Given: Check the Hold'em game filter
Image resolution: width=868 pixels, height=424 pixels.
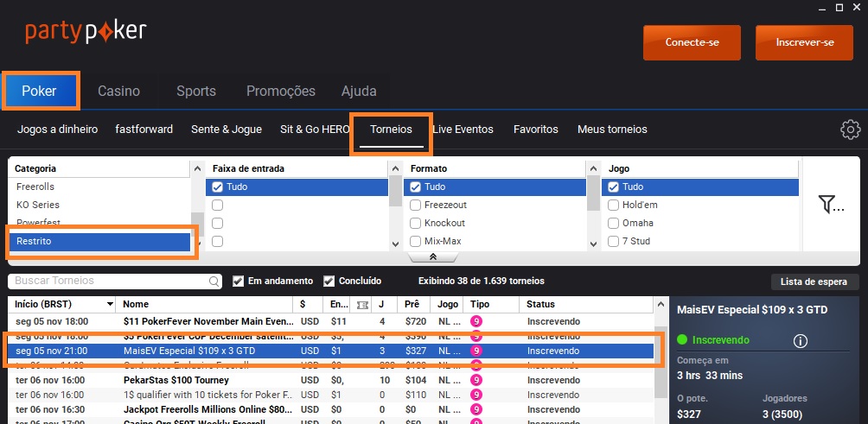Looking at the screenshot, I should pyautogui.click(x=613, y=205).
